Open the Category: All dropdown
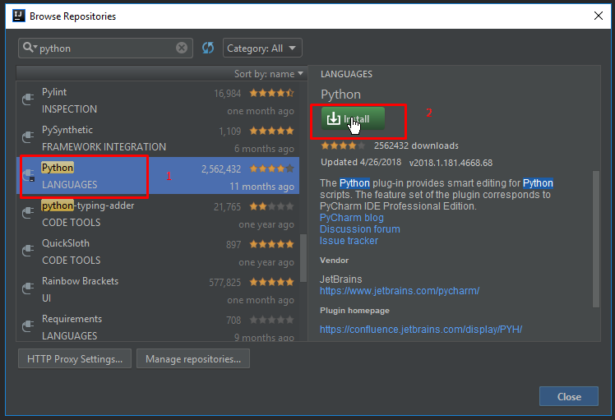Screen dimensions: 615x420 click(x=262, y=48)
